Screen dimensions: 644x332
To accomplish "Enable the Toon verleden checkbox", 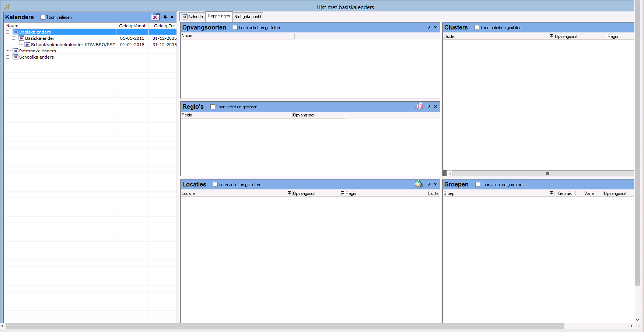I will 43,17.
